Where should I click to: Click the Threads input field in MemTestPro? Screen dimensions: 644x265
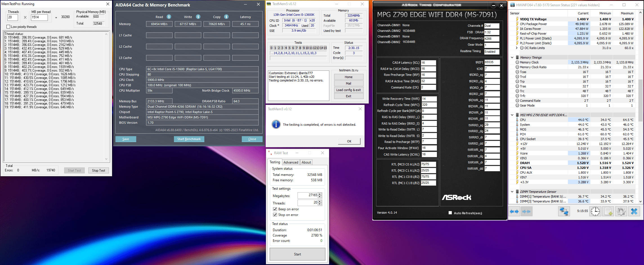pos(13,17)
